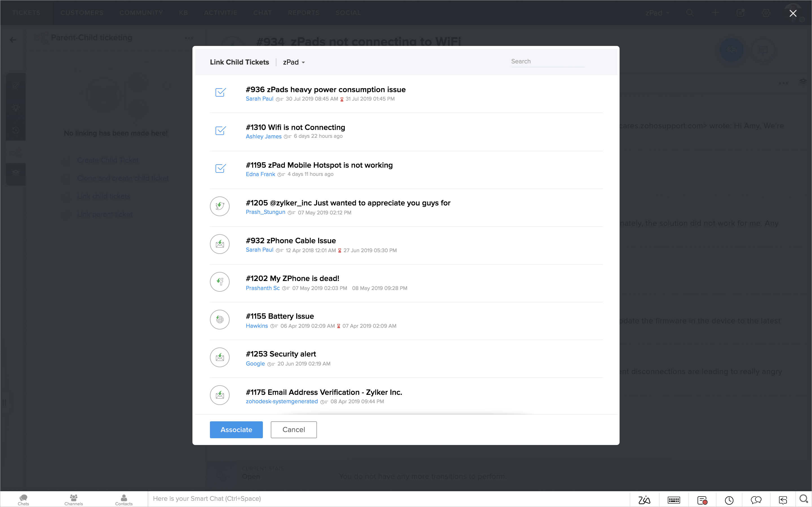Uncheck ticket #1310 Wifi is not Connecting

point(220,130)
